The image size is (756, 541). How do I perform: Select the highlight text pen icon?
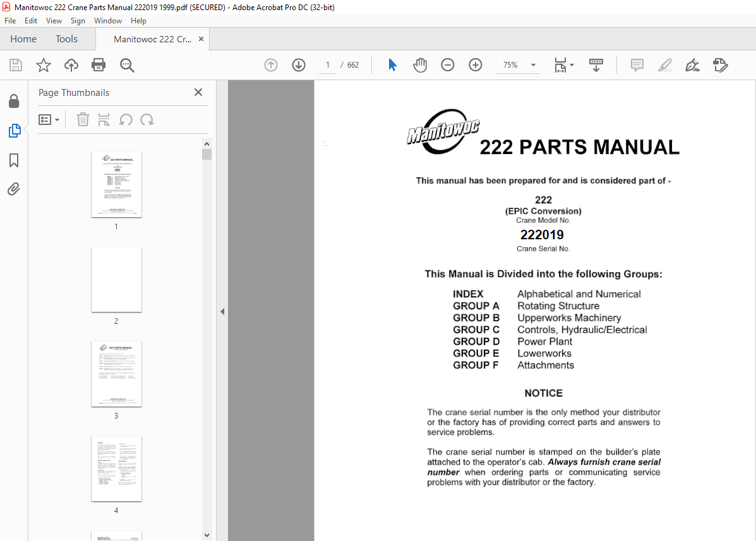pyautogui.click(x=665, y=65)
